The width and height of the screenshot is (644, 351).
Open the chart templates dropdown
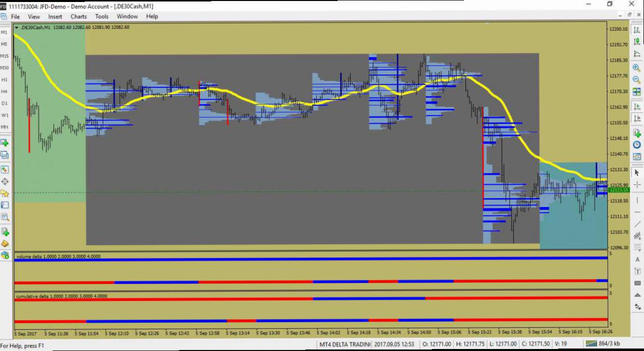[637, 157]
